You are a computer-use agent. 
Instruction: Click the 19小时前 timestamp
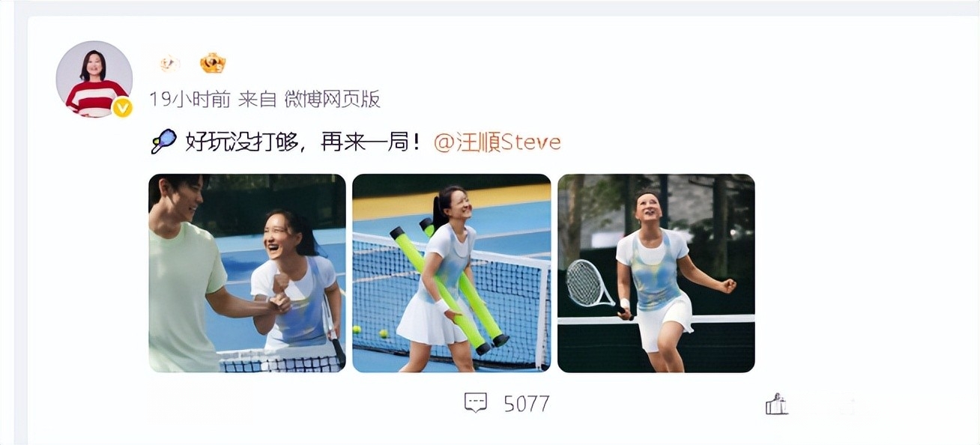pos(190,99)
